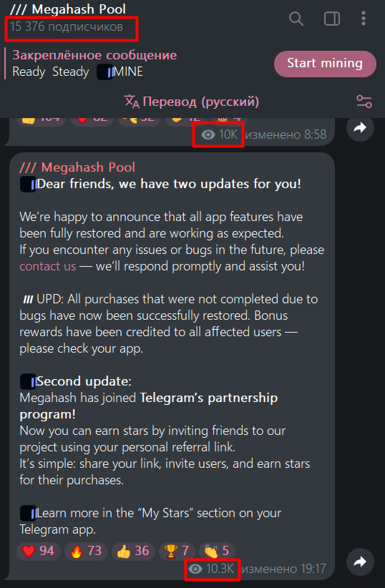Screen dimensions: 385x588
Task: Click the translate language icon
Action: (x=132, y=102)
